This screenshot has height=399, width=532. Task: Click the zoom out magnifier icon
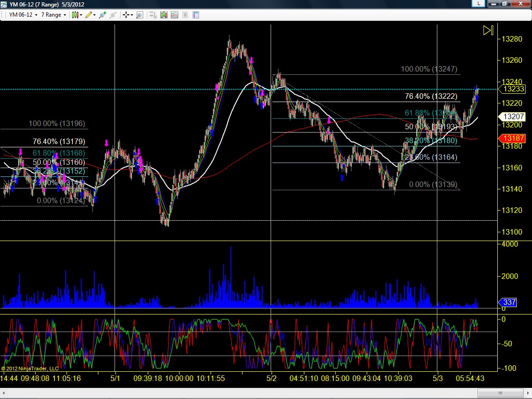113,15
